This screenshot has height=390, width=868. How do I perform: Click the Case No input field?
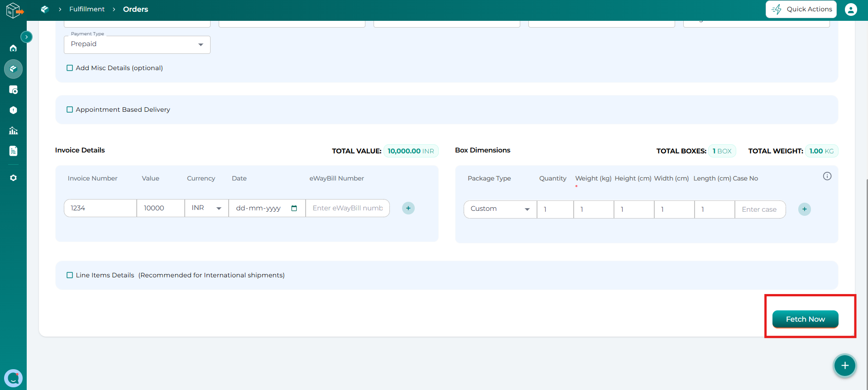(x=760, y=209)
